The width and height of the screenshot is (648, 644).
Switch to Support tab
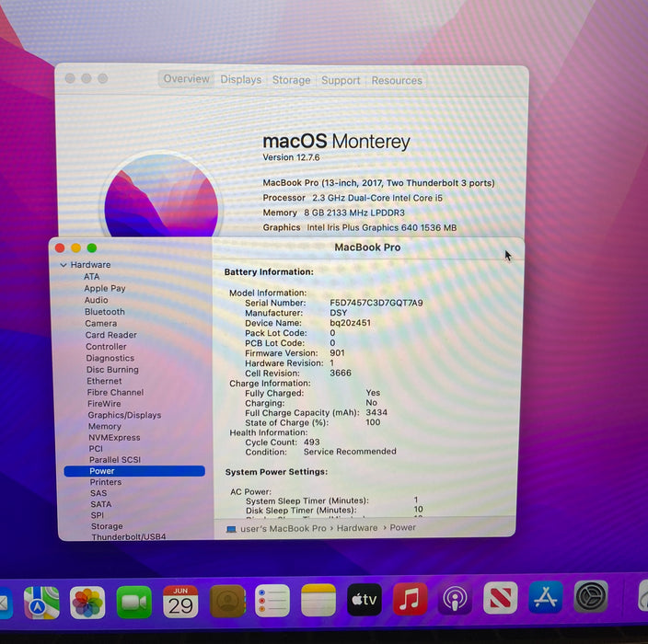click(341, 80)
